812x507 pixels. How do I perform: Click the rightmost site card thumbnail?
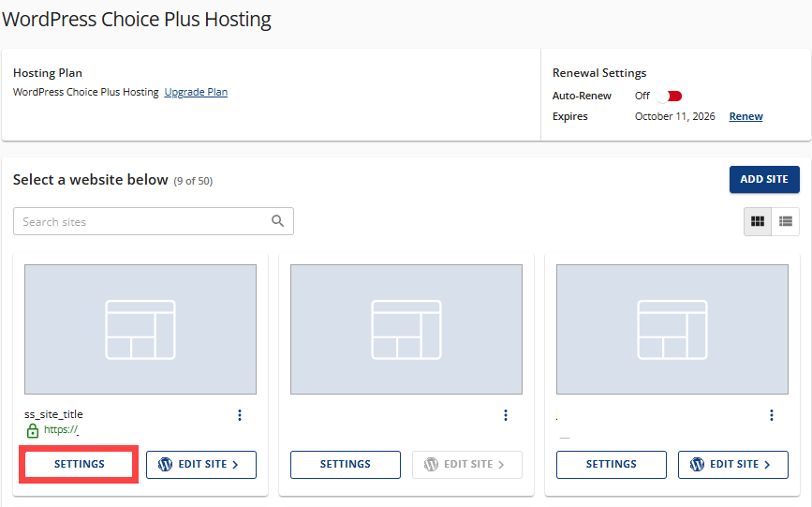(672, 329)
